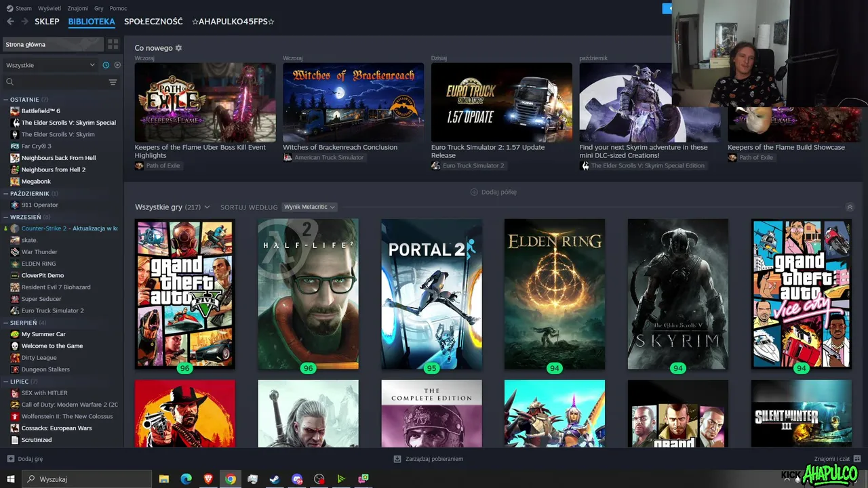The height and width of the screenshot is (488, 868).
Task: Open the Gry menu
Action: pos(99,8)
